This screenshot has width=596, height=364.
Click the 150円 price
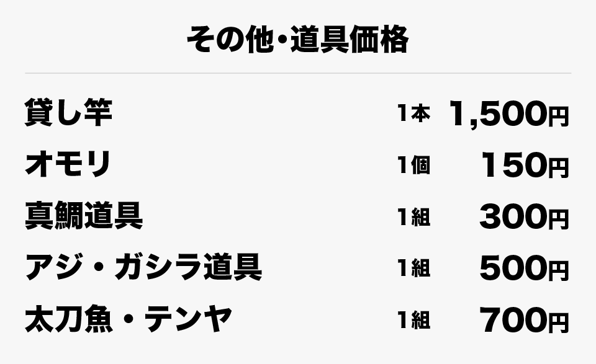coord(525,165)
